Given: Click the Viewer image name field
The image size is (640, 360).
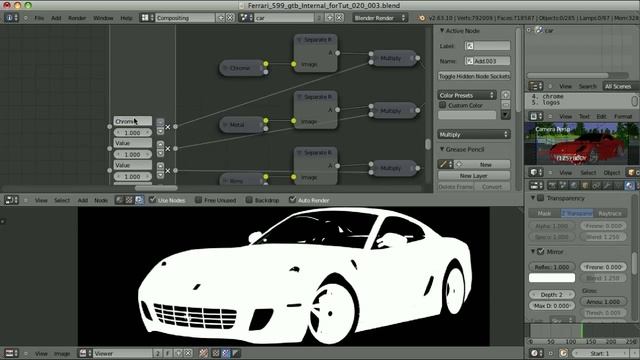Looking at the screenshot, I should [x=122, y=353].
